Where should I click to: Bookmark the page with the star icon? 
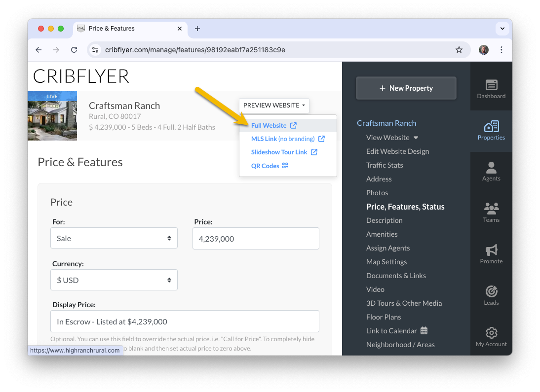coord(459,50)
